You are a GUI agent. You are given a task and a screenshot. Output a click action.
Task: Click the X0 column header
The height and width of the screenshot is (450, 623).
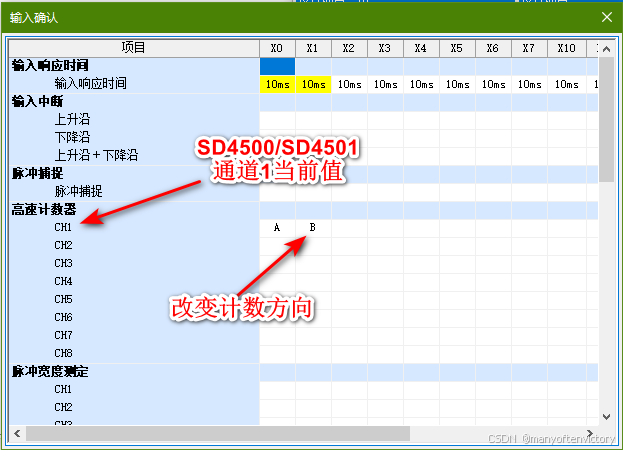click(x=277, y=48)
